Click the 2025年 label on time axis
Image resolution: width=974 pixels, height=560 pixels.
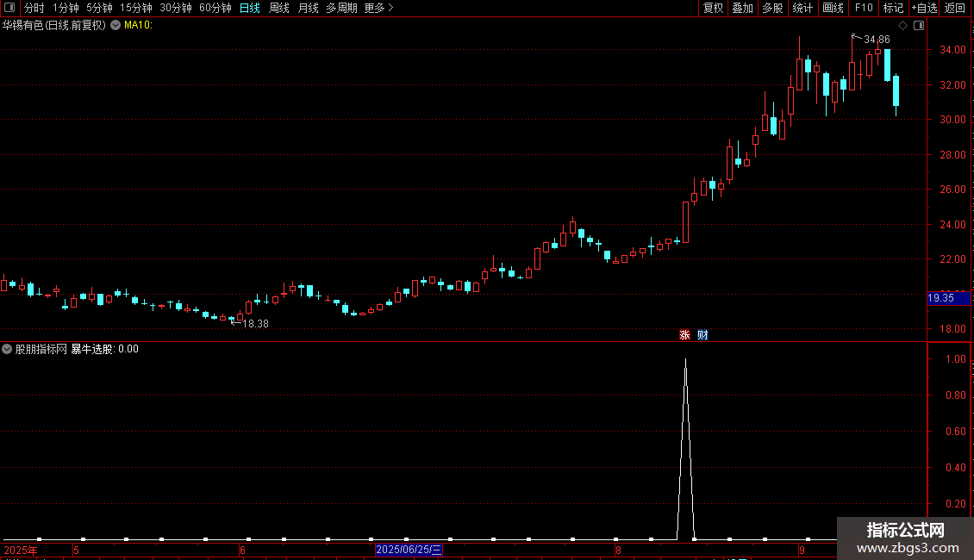click(x=21, y=550)
